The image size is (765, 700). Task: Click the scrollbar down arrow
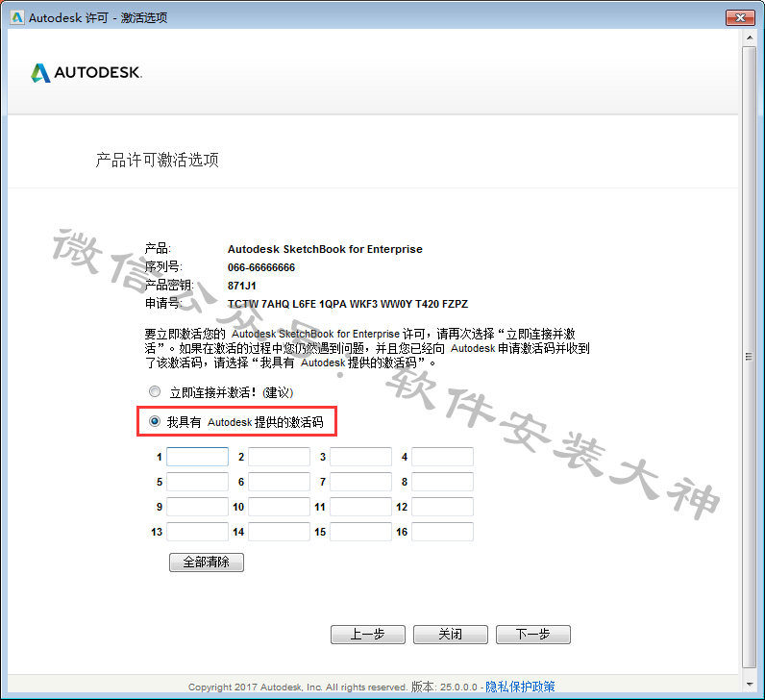(x=750, y=685)
